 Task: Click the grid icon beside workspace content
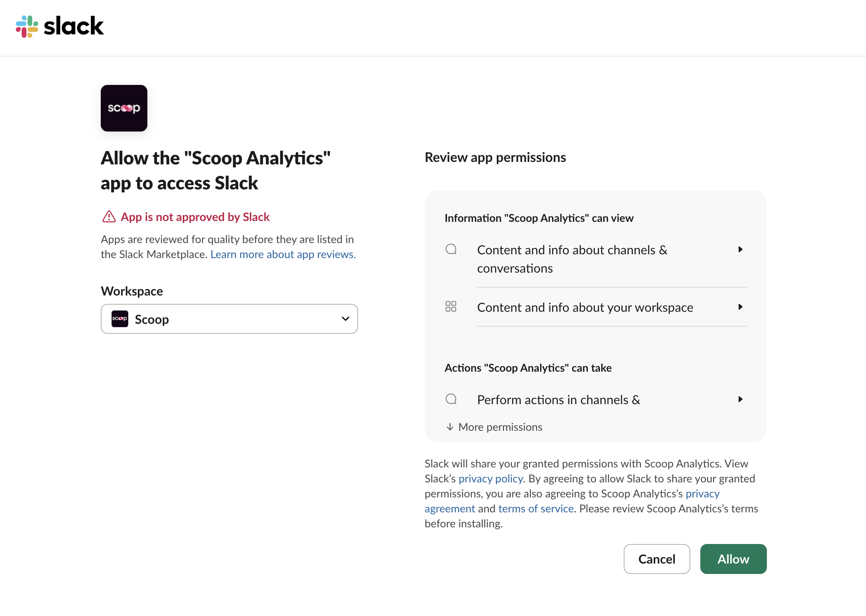click(451, 307)
